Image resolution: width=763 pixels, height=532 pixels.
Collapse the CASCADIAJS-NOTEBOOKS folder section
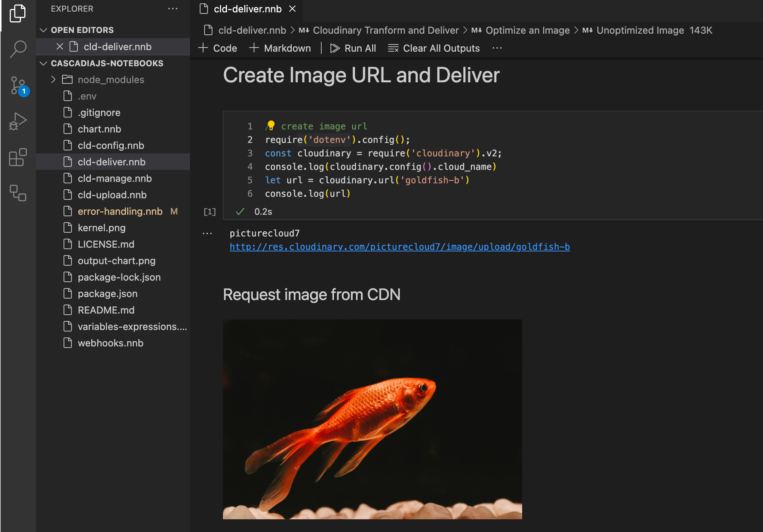click(x=44, y=63)
